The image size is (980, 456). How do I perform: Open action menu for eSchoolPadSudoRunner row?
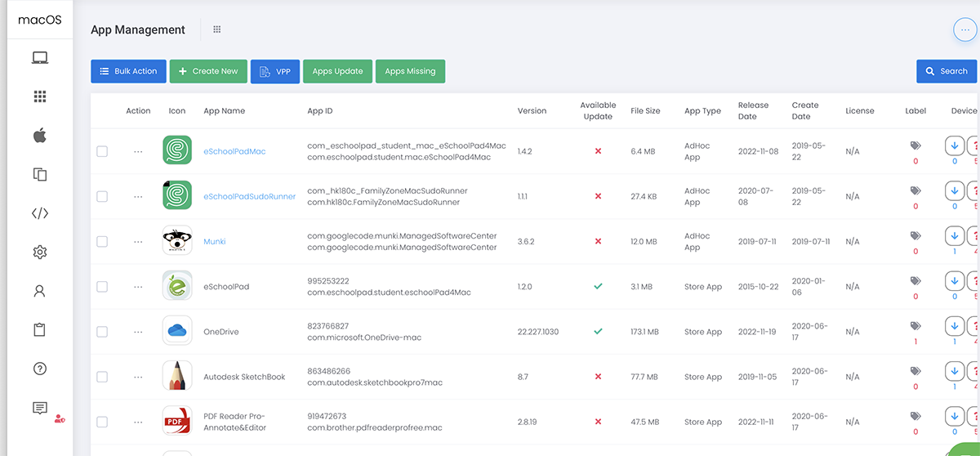[x=138, y=196]
